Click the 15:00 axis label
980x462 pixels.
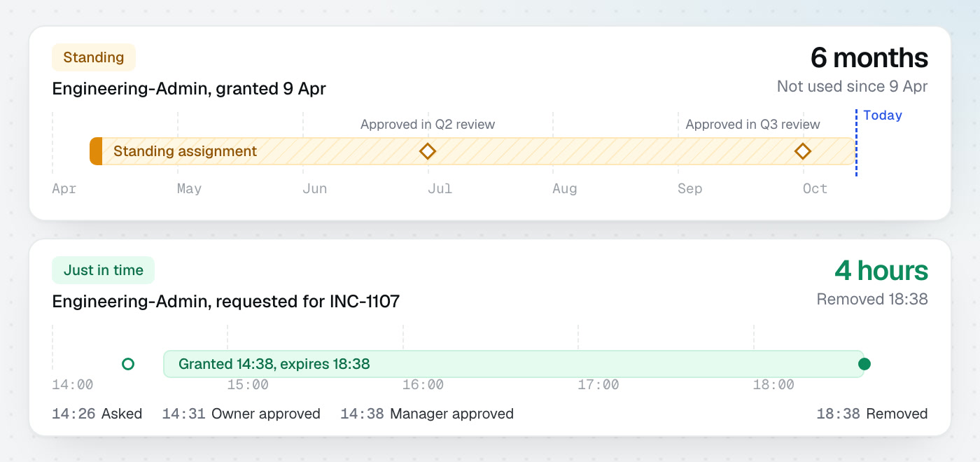(x=248, y=385)
